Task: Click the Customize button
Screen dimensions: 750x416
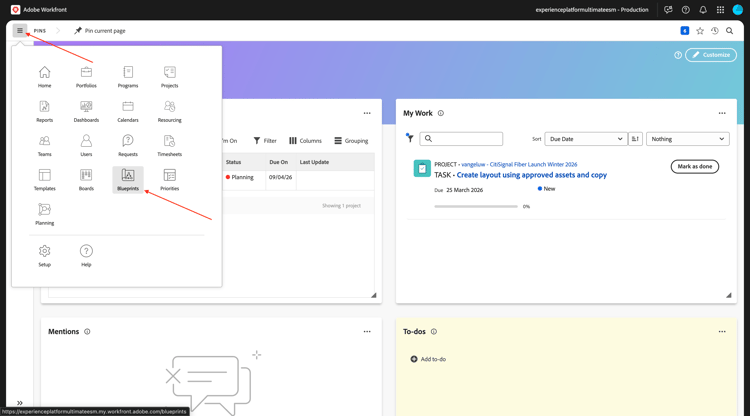Action: tap(711, 55)
